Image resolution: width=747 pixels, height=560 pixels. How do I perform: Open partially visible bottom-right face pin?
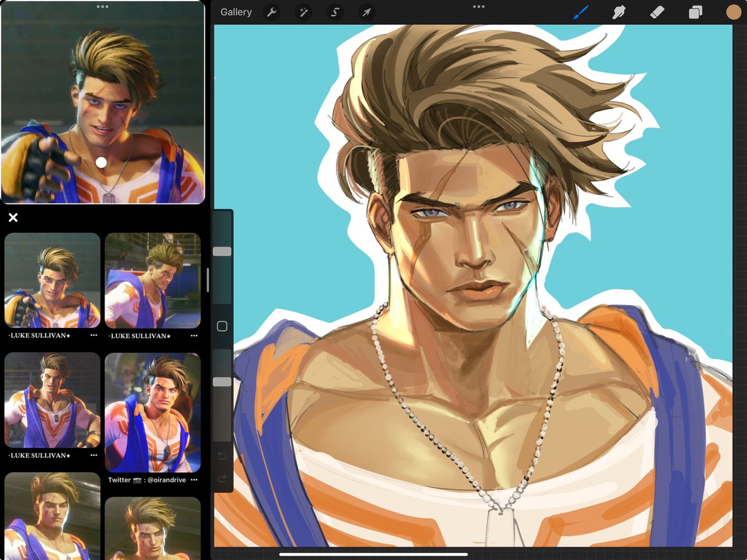(153, 528)
